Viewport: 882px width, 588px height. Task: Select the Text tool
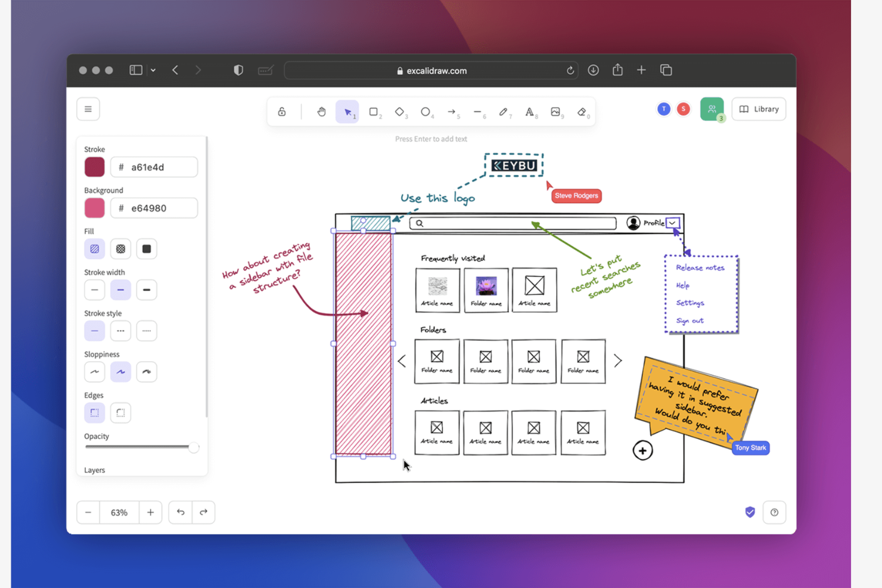(x=530, y=111)
